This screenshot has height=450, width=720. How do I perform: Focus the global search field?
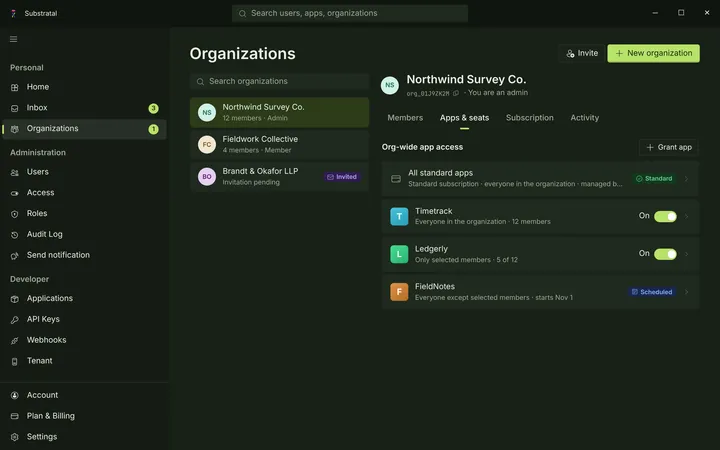pyautogui.click(x=350, y=13)
